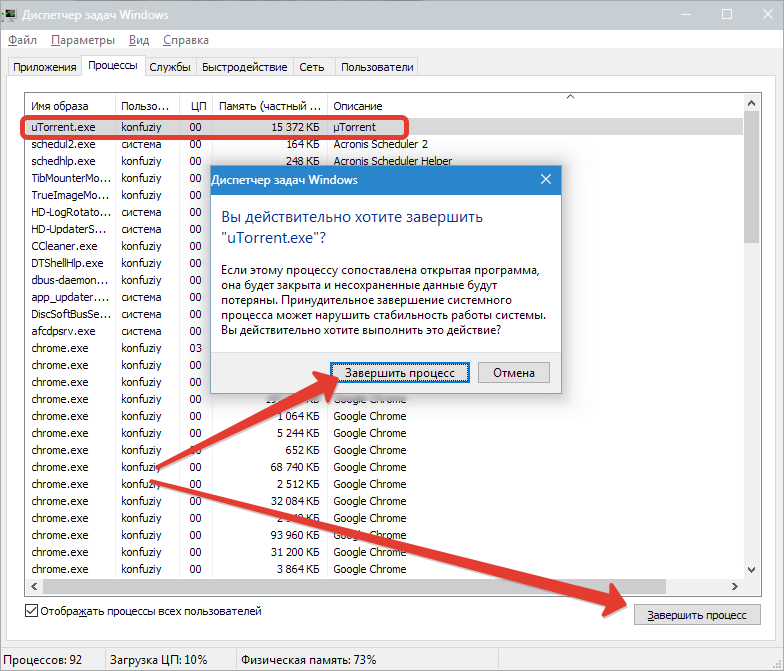
Task: Click the vertical scrollbar thumb
Action: point(752,177)
